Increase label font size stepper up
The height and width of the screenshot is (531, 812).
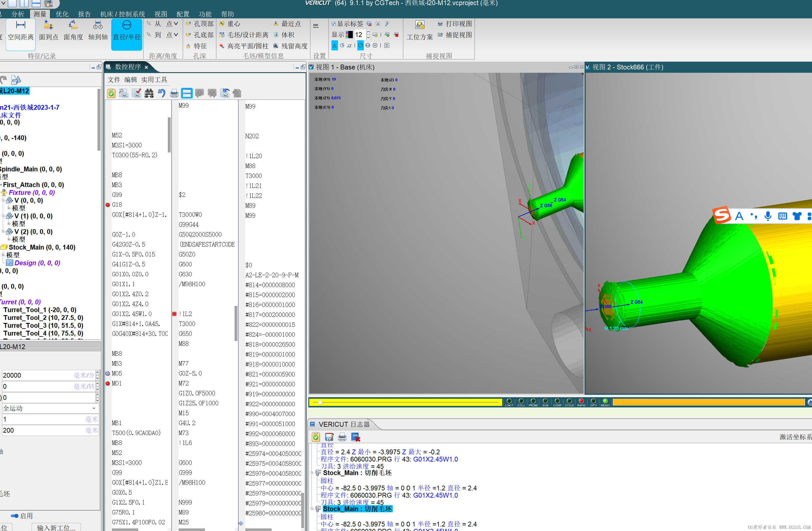click(368, 32)
